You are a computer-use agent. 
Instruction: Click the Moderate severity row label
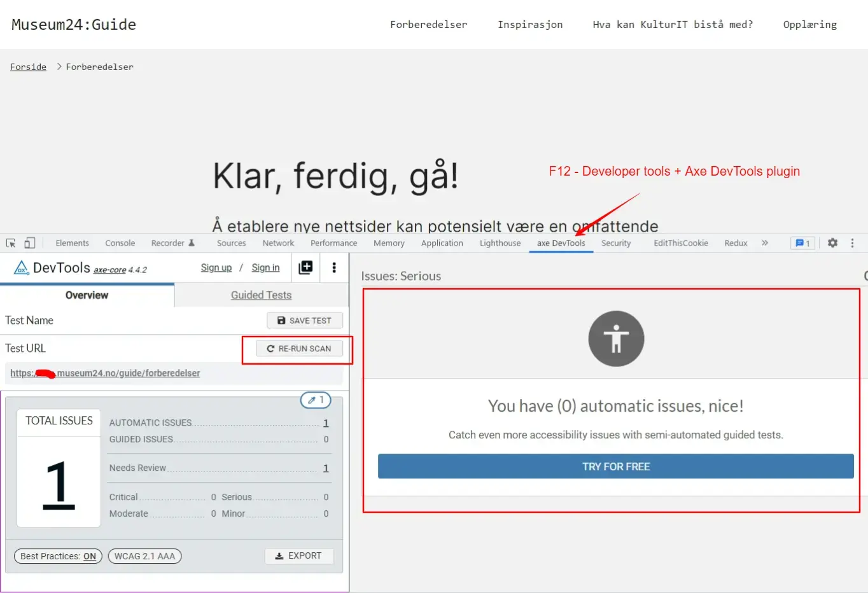(x=129, y=514)
